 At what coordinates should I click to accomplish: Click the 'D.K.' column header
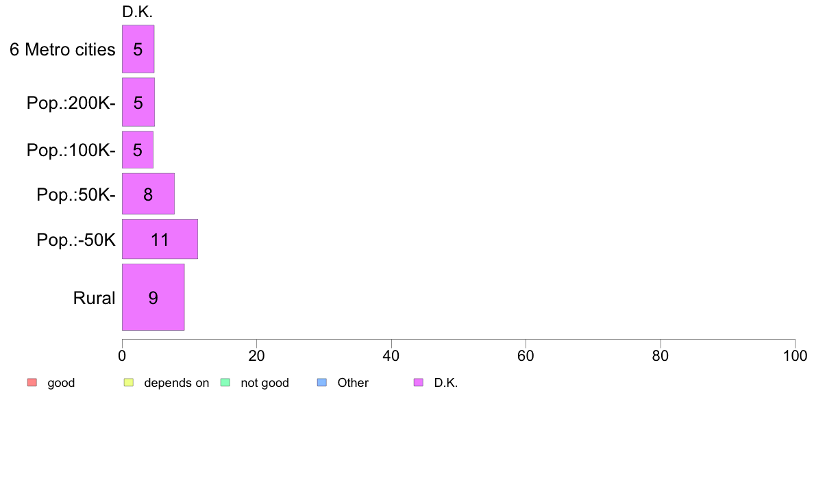pyautogui.click(x=138, y=12)
